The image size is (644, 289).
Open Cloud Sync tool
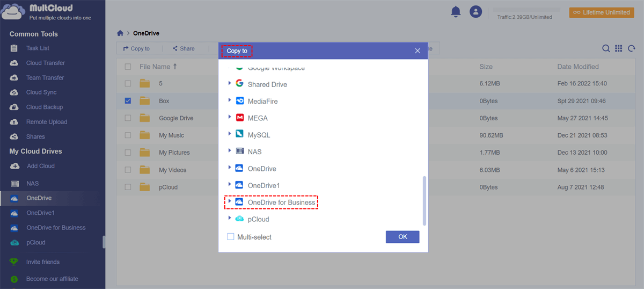point(41,92)
